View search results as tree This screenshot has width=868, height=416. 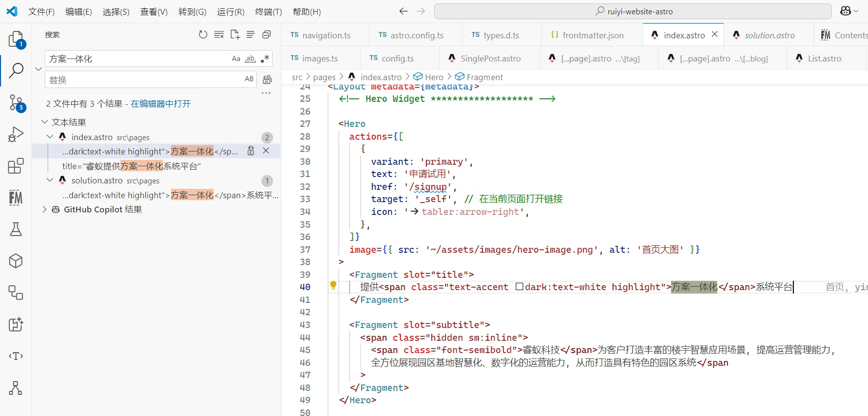tap(251, 34)
